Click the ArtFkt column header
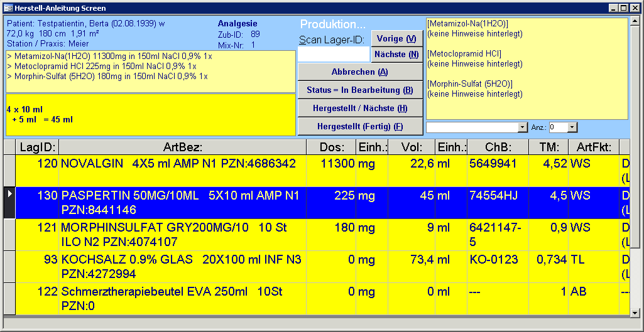This screenshot has width=644, height=332. (x=594, y=147)
